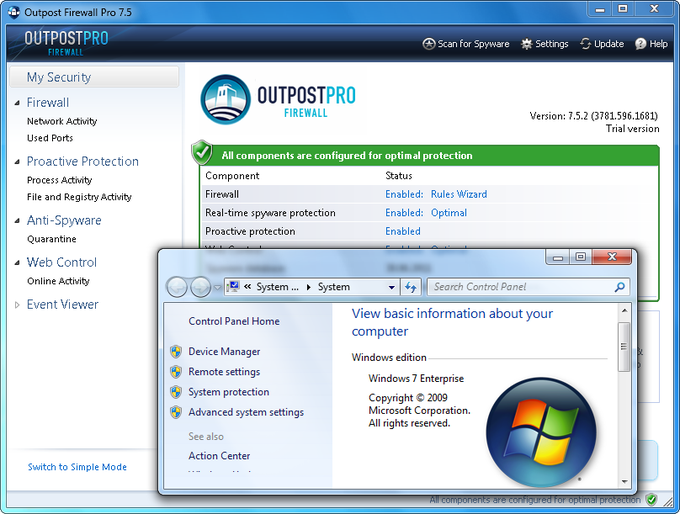
Task: Expand the breadcrumb double-chevron in address bar
Action: pyautogui.click(x=248, y=287)
